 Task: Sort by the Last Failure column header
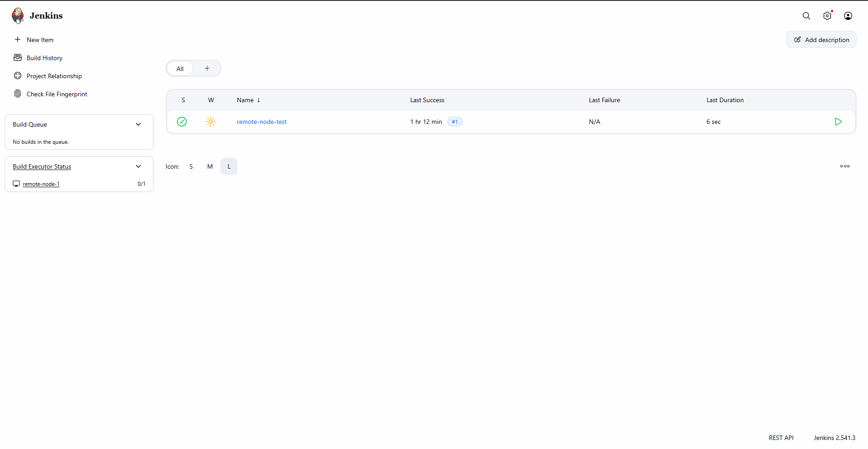tap(604, 100)
